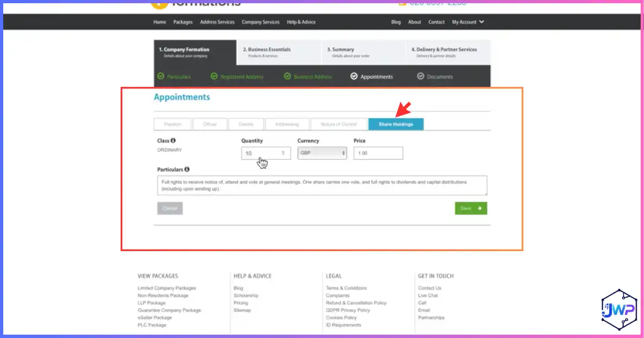Open the Home menu item
644x338 pixels.
point(160,22)
